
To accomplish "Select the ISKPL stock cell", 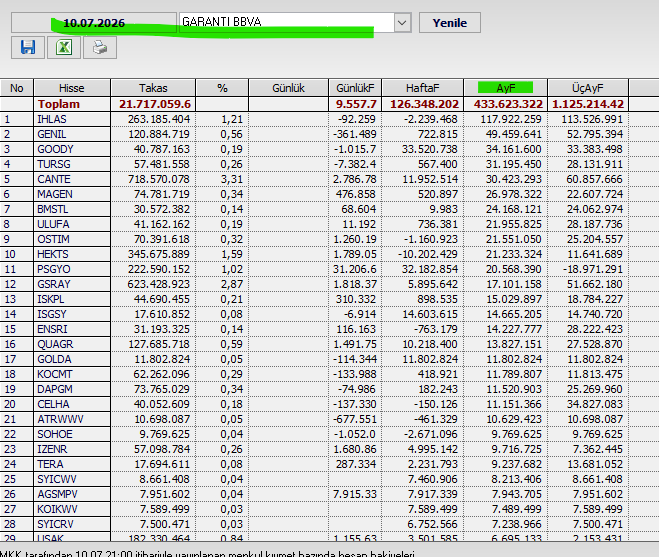I will tap(72, 299).
